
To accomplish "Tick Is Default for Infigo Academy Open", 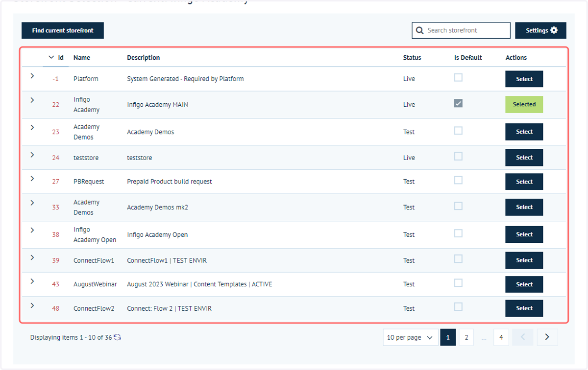I will (x=458, y=233).
